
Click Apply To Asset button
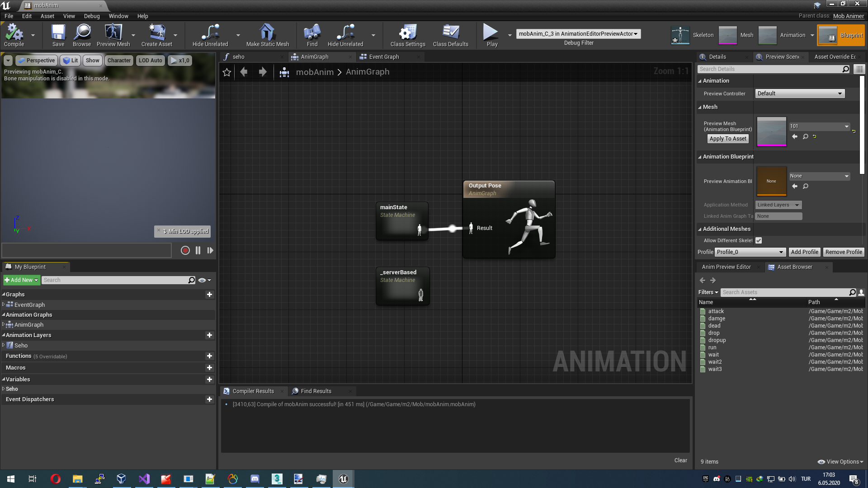point(728,139)
